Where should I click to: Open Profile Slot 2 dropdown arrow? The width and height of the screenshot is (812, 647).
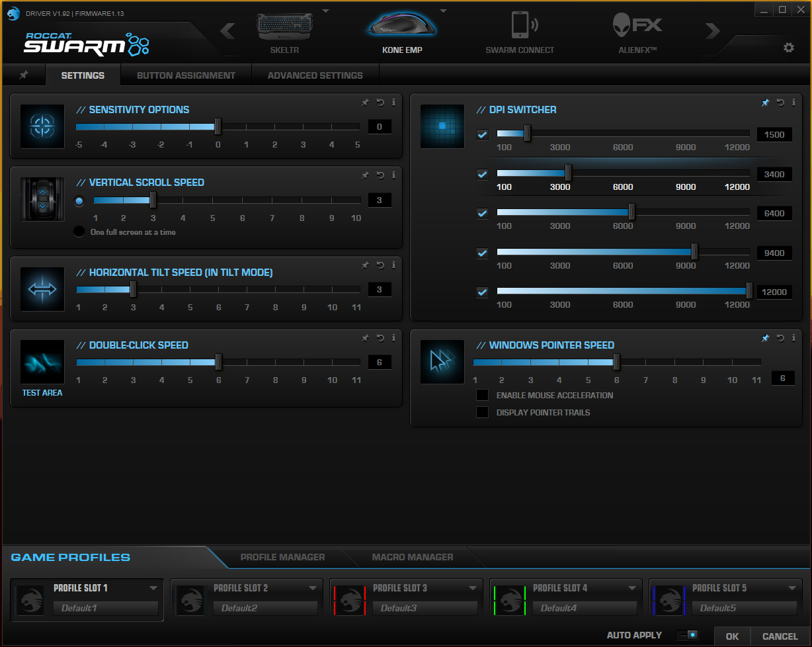tap(313, 588)
